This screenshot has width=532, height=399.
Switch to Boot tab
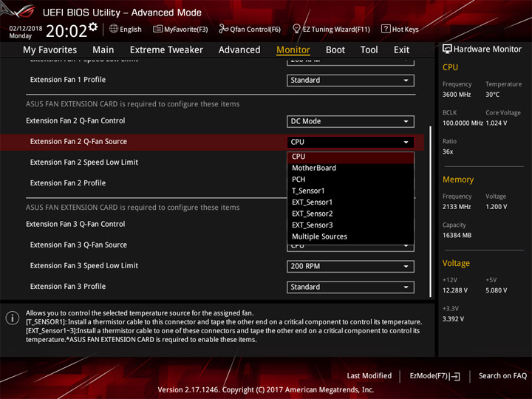335,50
